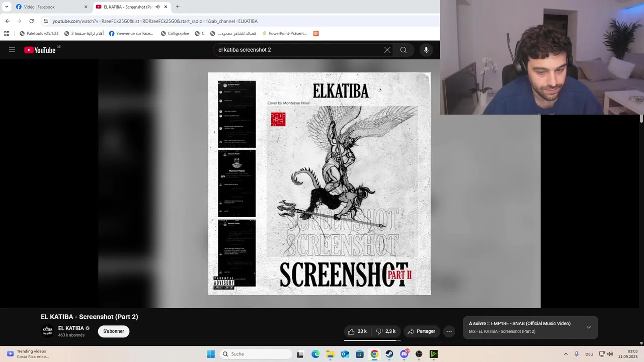Open Microsoft Store from taskbar
This screenshot has height=362, width=644.
click(360, 354)
